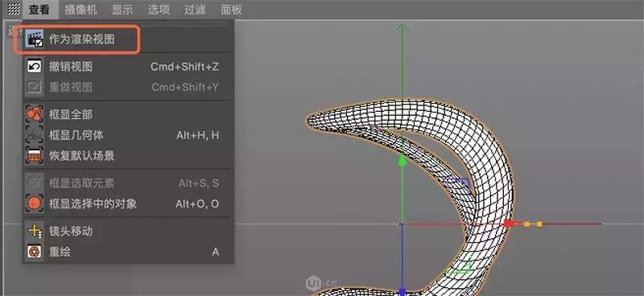The image size is (644, 296).
Task: Click the 镜头移动 yellow cross icon
Action: [35, 231]
